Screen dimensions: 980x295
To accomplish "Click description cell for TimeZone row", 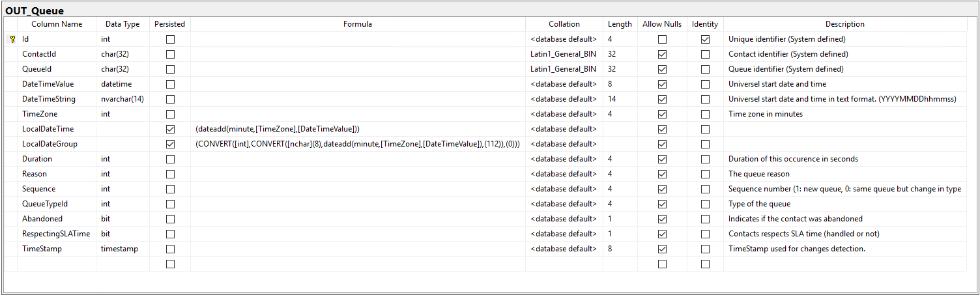I will [x=845, y=114].
